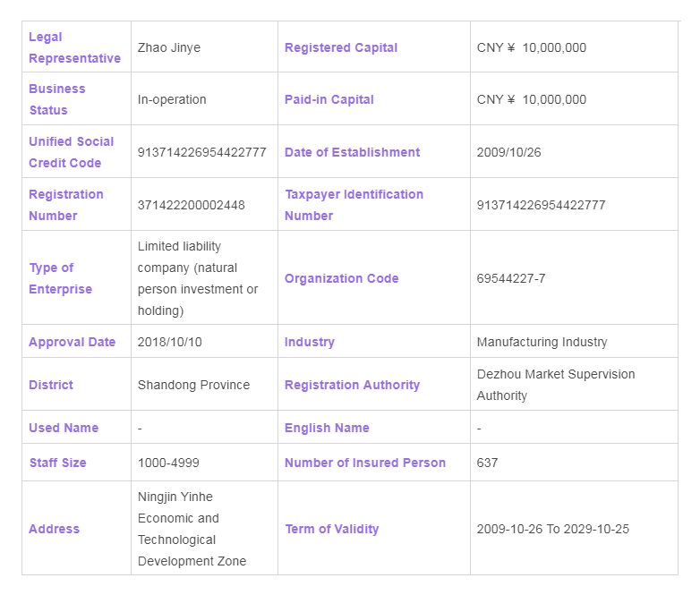
Task: Click the Taxpayer Identification Number label
Action: point(354,205)
